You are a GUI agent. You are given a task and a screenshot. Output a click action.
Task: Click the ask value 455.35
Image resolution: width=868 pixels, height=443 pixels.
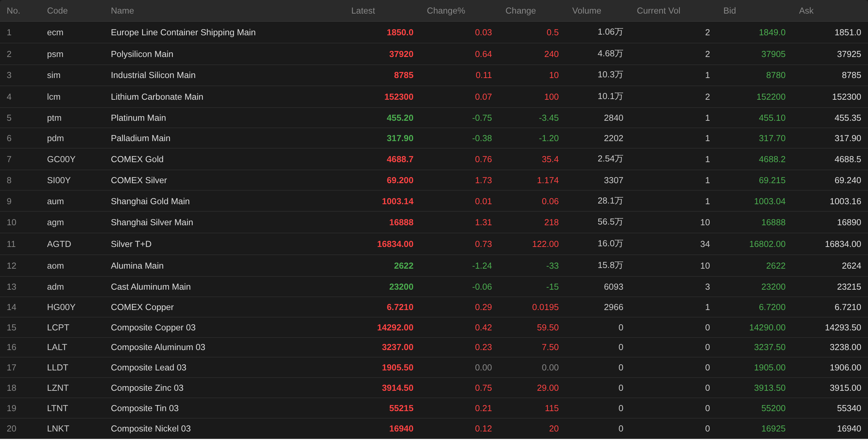click(x=848, y=118)
